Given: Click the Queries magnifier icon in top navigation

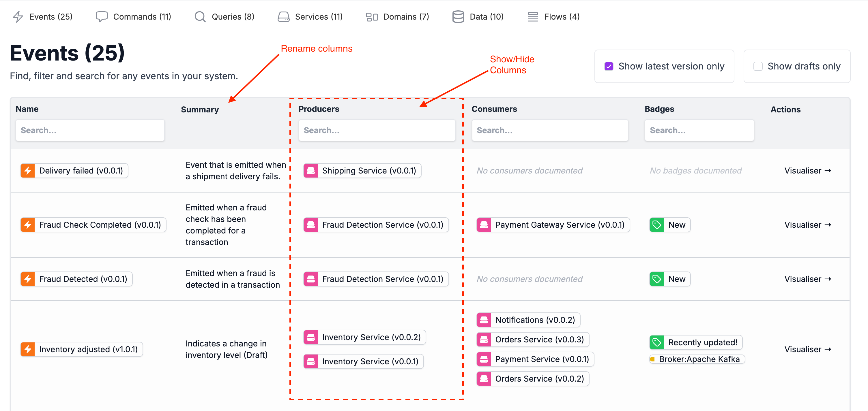Looking at the screenshot, I should (x=200, y=17).
